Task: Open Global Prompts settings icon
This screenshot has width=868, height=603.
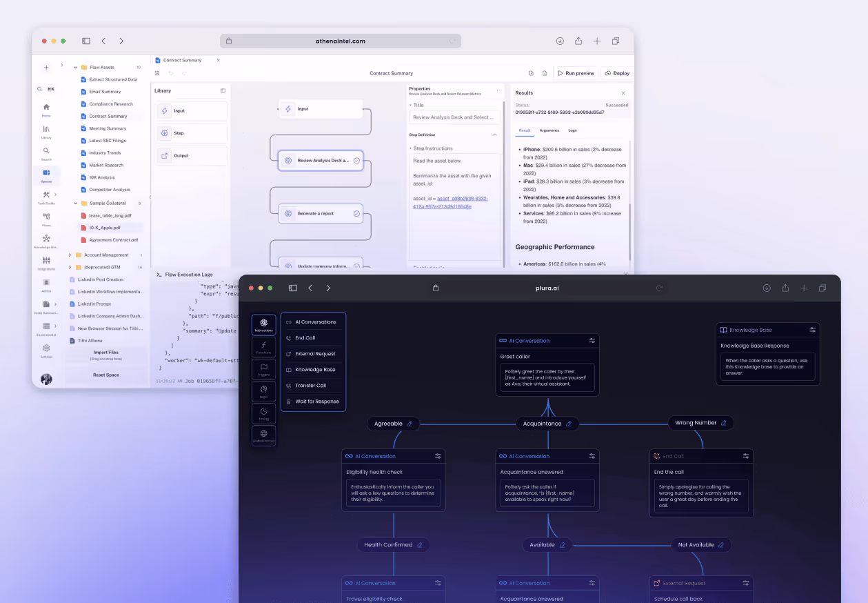Action: tap(264, 435)
